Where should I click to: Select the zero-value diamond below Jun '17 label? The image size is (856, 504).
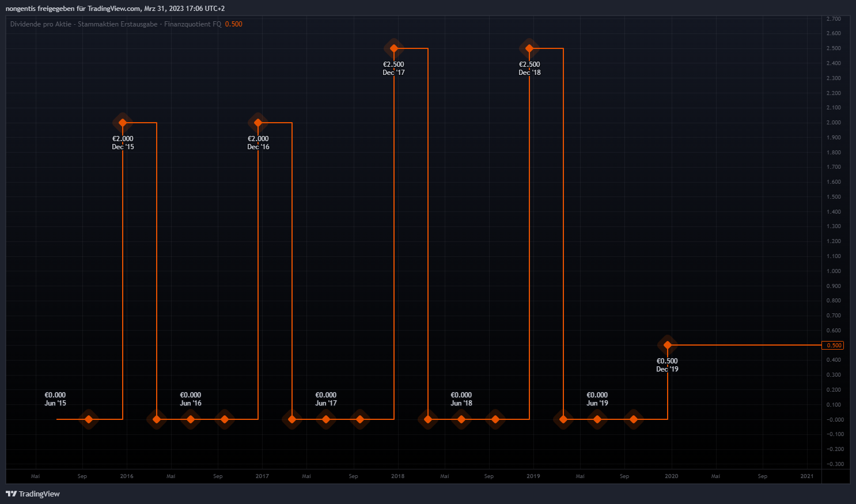[x=326, y=419]
